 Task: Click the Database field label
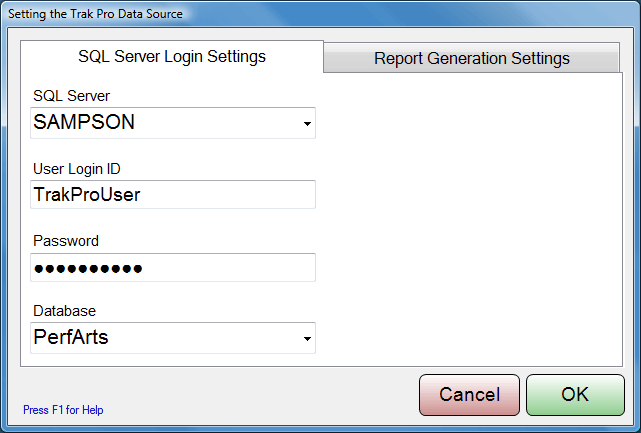pyautogui.click(x=64, y=311)
